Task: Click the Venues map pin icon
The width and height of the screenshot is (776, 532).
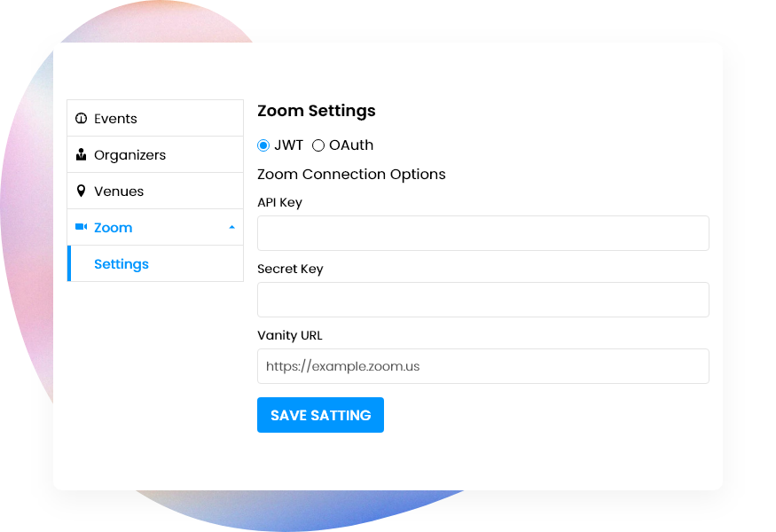Action: tap(81, 191)
